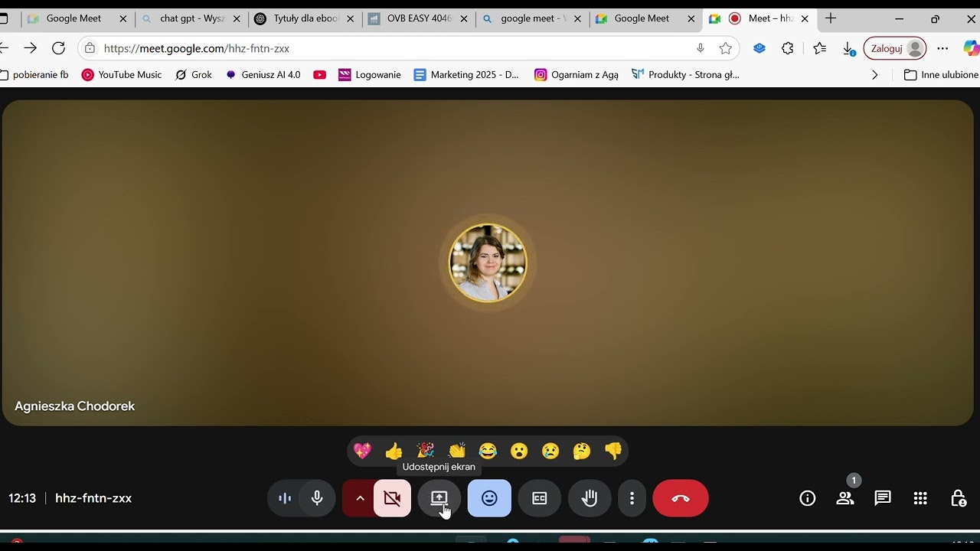Click the Share screen button
This screenshot has width=980, height=551.
(439, 498)
